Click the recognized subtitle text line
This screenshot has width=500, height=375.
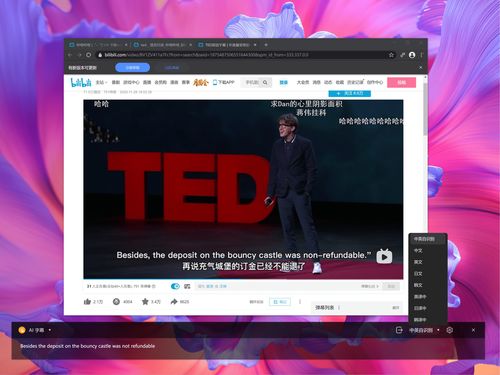point(87,346)
